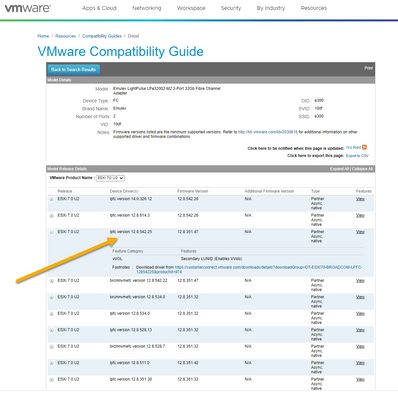Image resolution: width=398 pixels, height=400 pixels.
Task: Open the Apps & Cloud menu
Action: pos(99,8)
